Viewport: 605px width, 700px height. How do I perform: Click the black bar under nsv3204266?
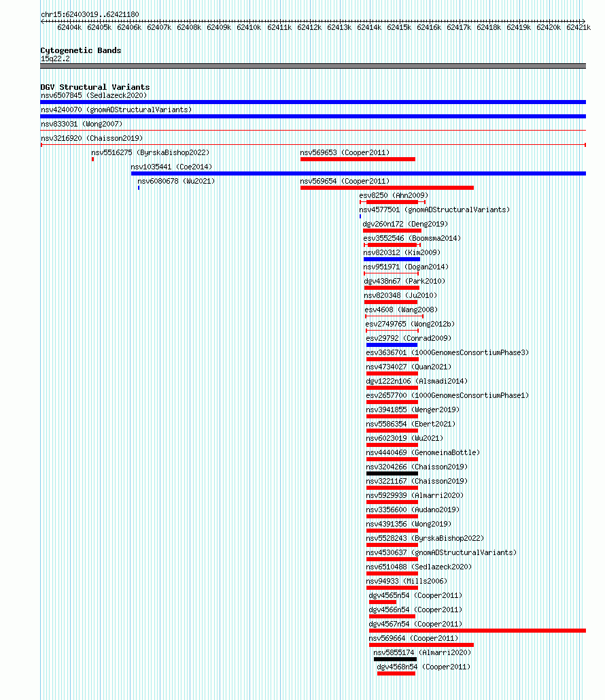(392, 473)
